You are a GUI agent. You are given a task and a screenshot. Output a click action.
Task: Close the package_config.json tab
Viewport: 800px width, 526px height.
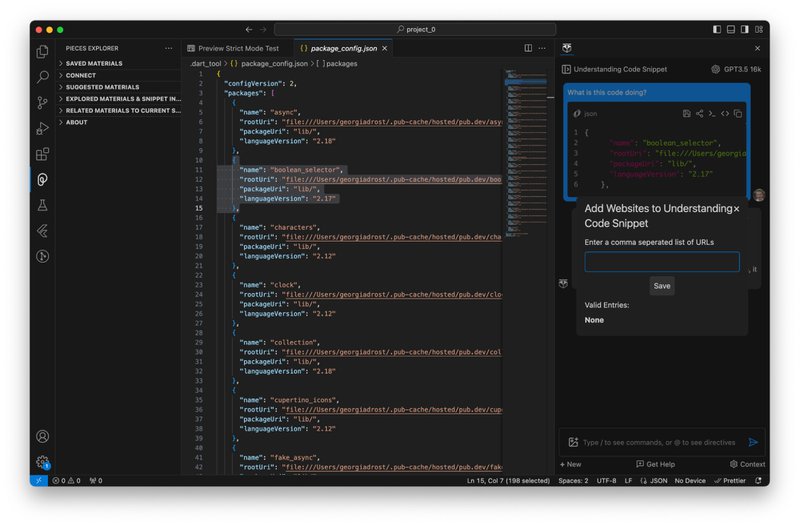pyautogui.click(x=385, y=48)
